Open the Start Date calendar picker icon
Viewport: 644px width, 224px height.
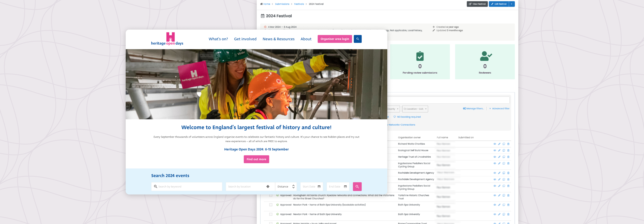[319, 186]
